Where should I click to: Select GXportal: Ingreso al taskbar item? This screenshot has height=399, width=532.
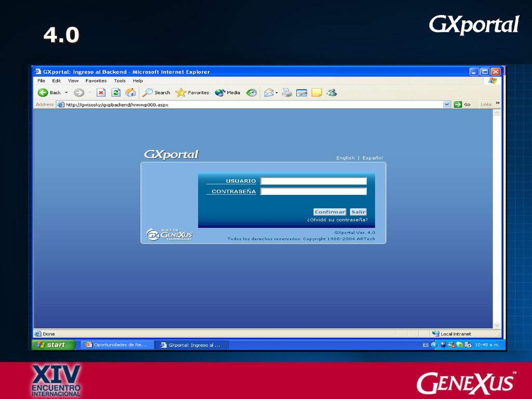click(191, 345)
